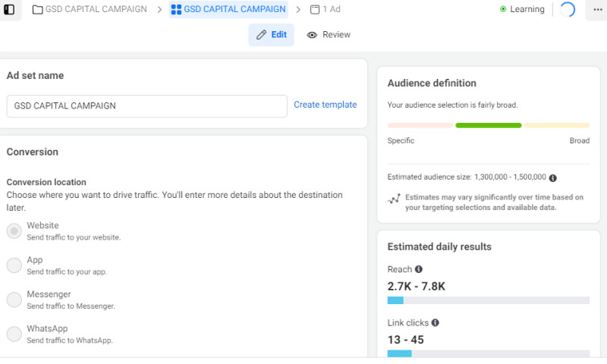The width and height of the screenshot is (607, 364).
Task: Click info icon after estimated audience size
Action: [x=552, y=177]
